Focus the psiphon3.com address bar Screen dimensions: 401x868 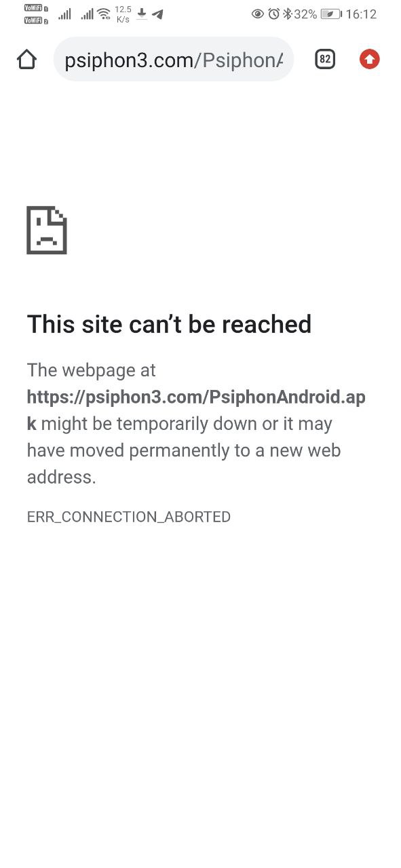click(x=174, y=60)
